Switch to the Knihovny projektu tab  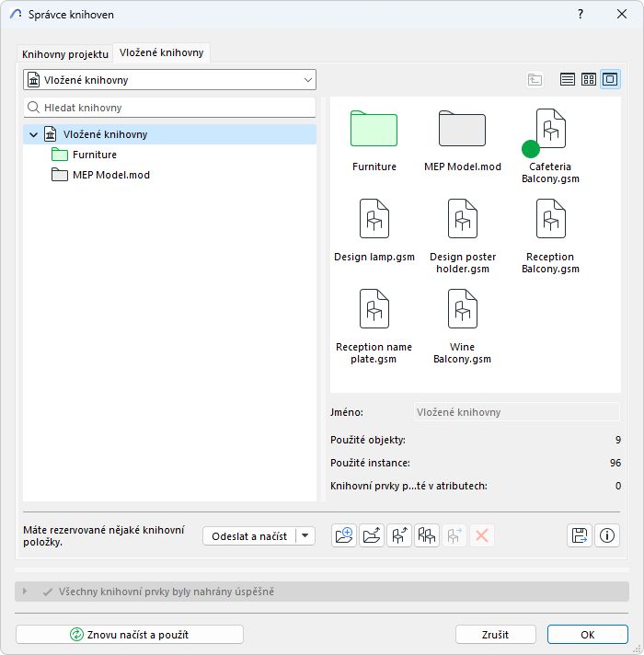pyautogui.click(x=65, y=54)
